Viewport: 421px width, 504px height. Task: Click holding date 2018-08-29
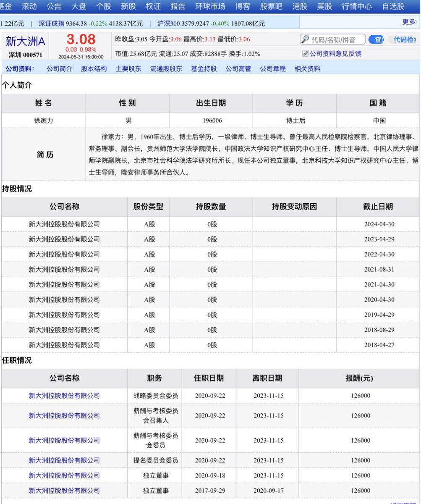point(379,330)
